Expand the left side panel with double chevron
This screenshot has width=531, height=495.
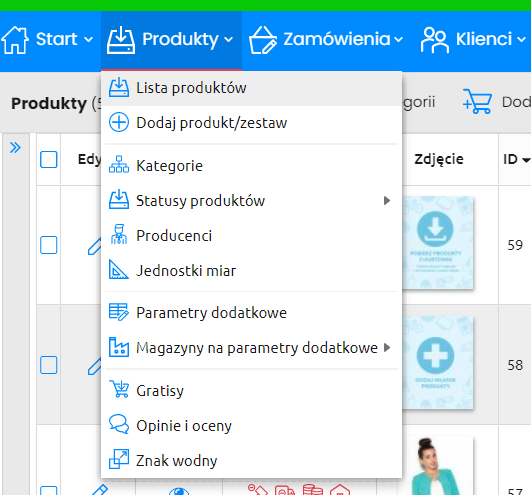[x=15, y=148]
